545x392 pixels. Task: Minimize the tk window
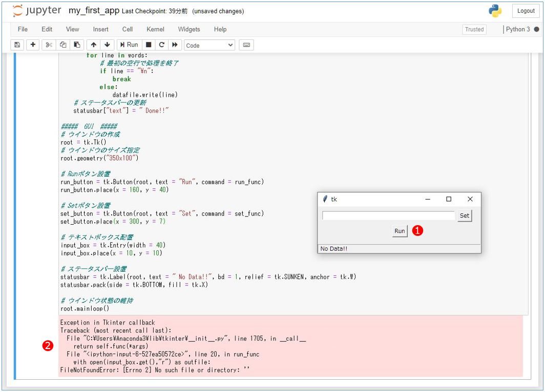tap(428, 199)
